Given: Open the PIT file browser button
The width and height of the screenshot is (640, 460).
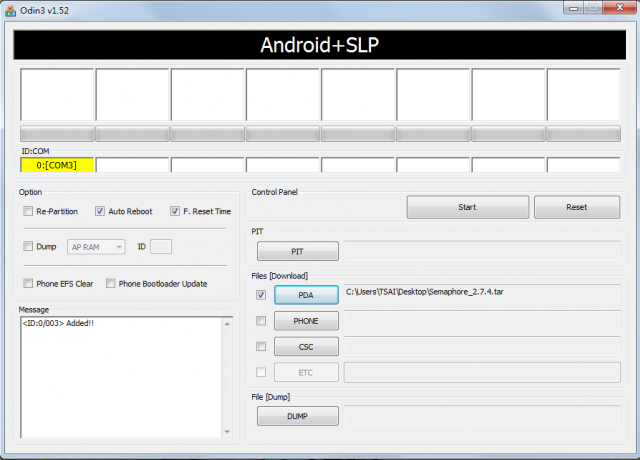Looking at the screenshot, I should pos(298,251).
